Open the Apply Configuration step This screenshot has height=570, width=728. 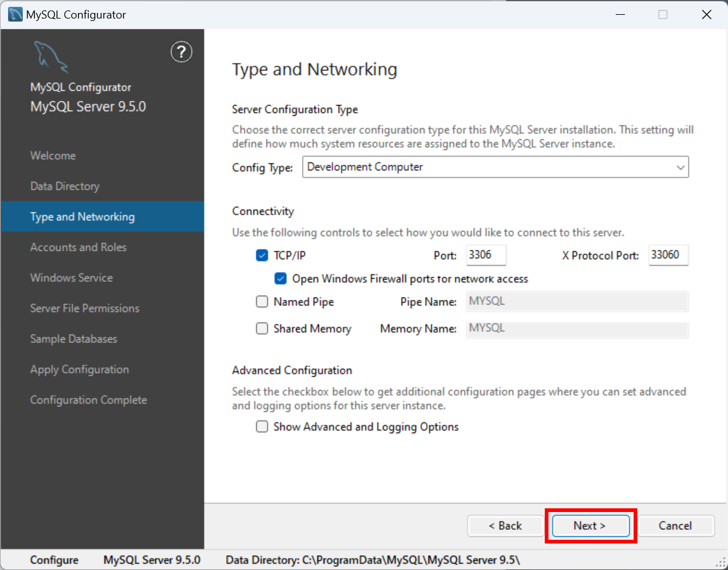(x=80, y=370)
